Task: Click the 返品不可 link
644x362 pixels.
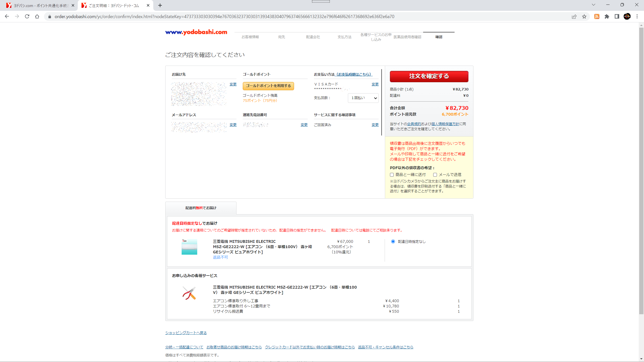Action: [220, 257]
